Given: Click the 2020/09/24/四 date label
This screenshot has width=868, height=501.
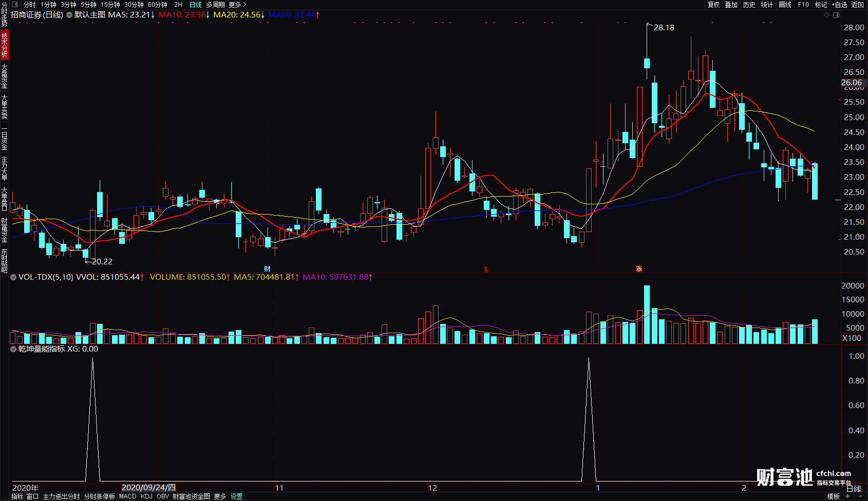Looking at the screenshot, I should 148,488.
